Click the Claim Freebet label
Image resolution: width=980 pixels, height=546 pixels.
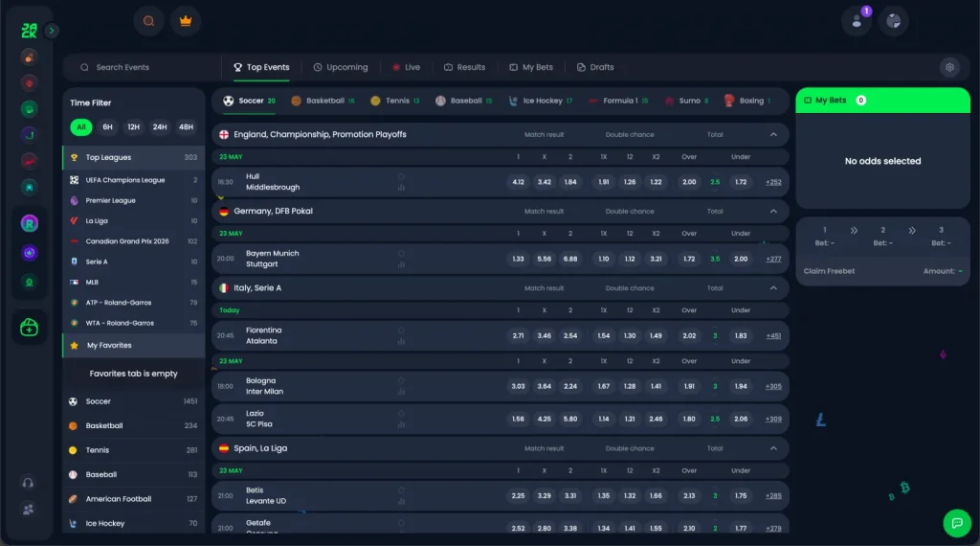[x=829, y=271]
